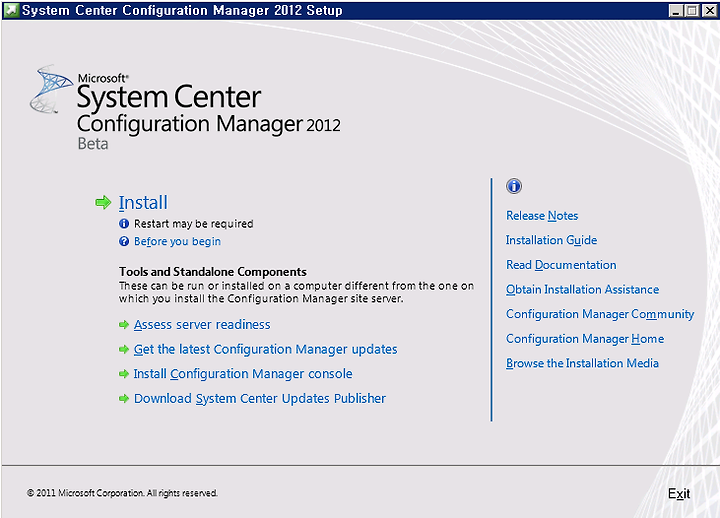Open the Read Documentation link
The width and height of the screenshot is (720, 518).
[561, 265]
